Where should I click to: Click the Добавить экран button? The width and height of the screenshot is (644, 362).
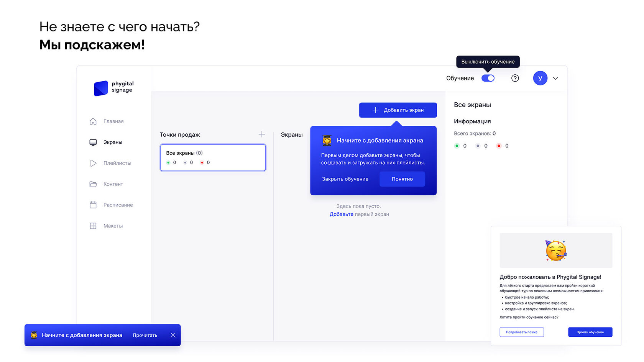point(398,110)
